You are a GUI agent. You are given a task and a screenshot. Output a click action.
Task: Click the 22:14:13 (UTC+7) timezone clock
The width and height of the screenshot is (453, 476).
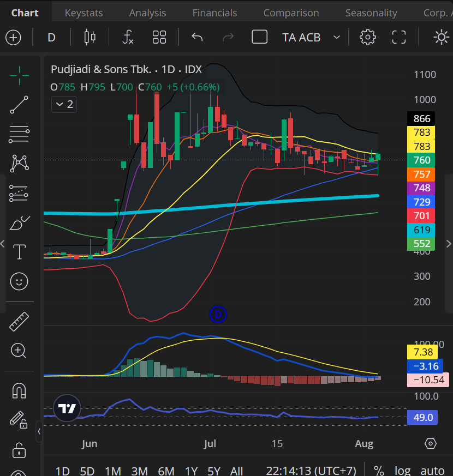coord(311,471)
